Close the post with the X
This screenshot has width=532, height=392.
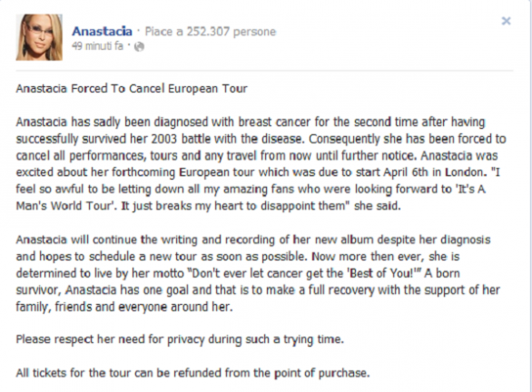click(x=506, y=21)
